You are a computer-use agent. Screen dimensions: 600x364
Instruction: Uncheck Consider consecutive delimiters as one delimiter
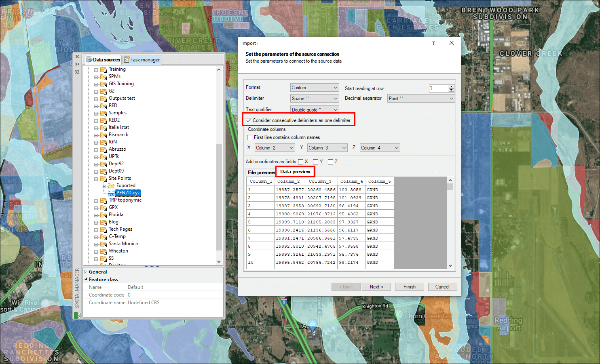[x=249, y=120]
